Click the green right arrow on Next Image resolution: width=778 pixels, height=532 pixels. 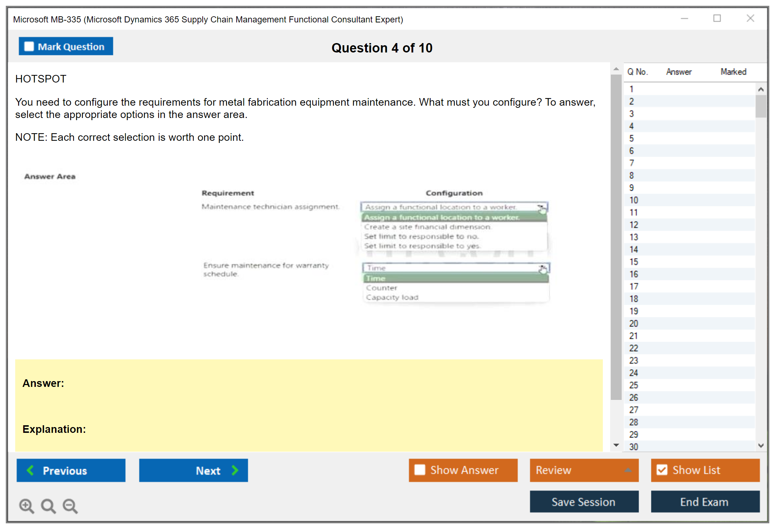click(235, 470)
